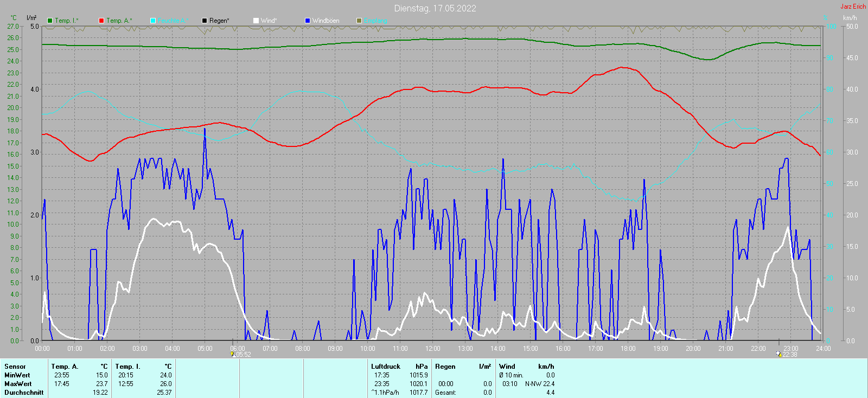The width and height of the screenshot is (868, 398).
Task: Click the 'MaxWert' row label
Action: click(x=18, y=384)
